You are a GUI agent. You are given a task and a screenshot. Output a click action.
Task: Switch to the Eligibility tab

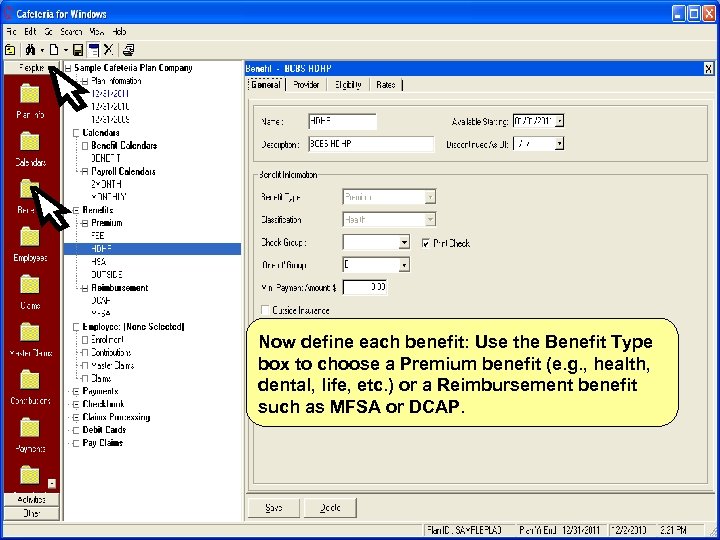coord(348,84)
